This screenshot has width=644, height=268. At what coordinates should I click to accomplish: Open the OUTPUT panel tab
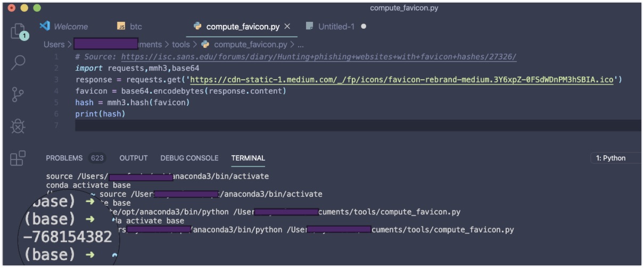tap(134, 158)
